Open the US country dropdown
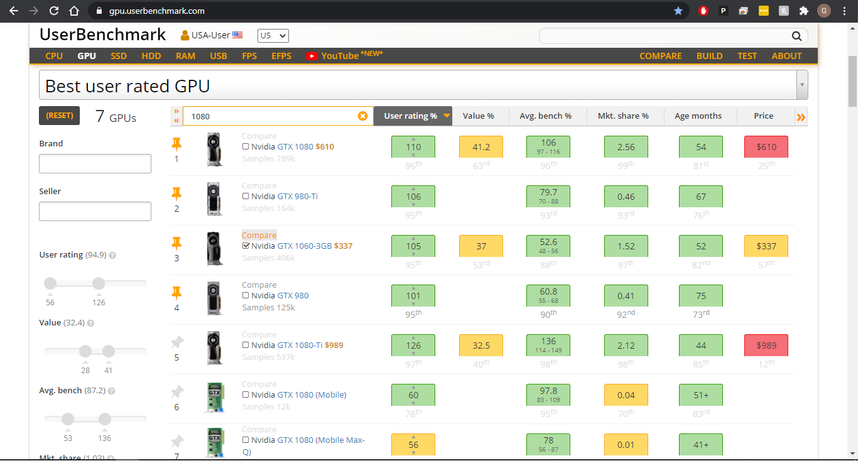 pos(273,36)
